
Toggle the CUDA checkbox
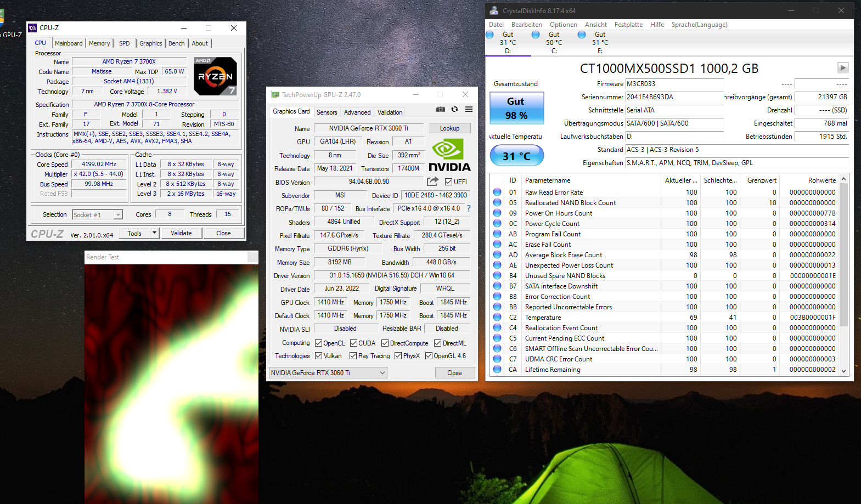point(353,343)
